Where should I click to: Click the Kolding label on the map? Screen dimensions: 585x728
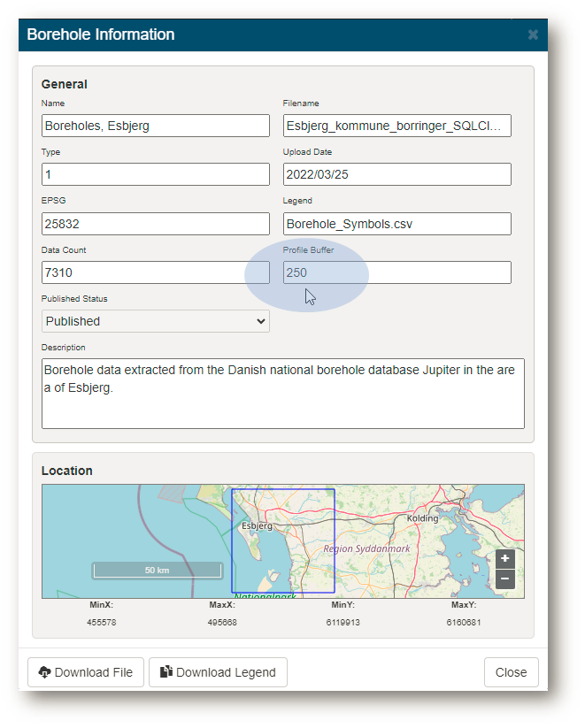[x=422, y=518]
